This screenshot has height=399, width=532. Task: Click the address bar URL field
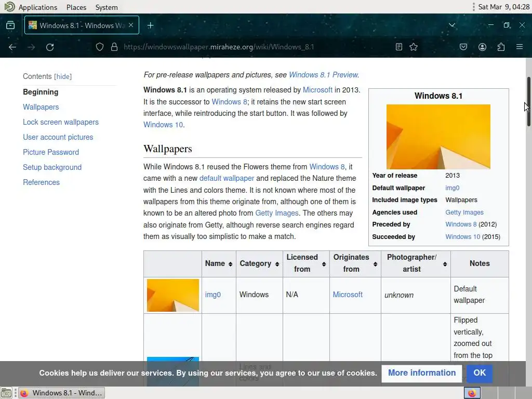[219, 47]
